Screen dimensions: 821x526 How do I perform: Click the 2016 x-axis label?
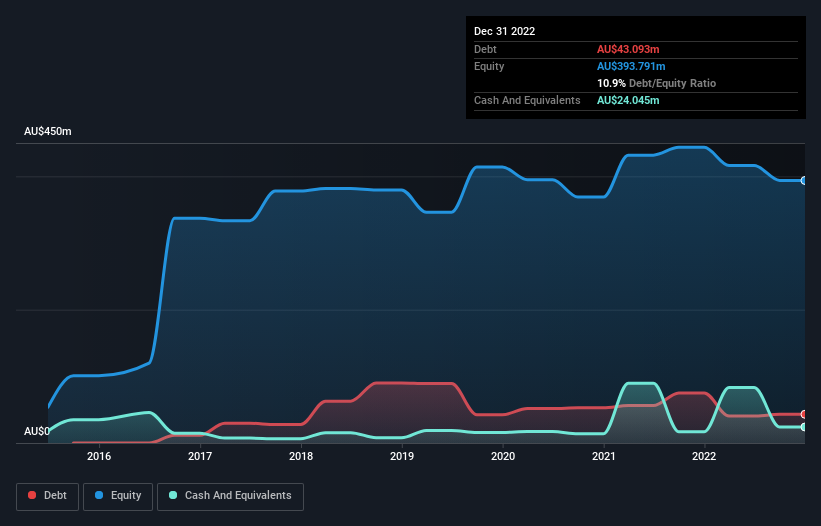(x=99, y=456)
